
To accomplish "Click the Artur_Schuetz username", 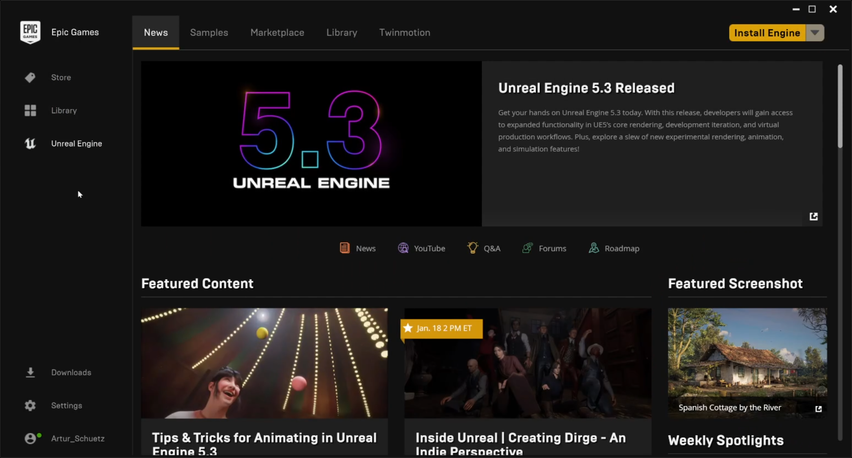I will [x=78, y=438].
